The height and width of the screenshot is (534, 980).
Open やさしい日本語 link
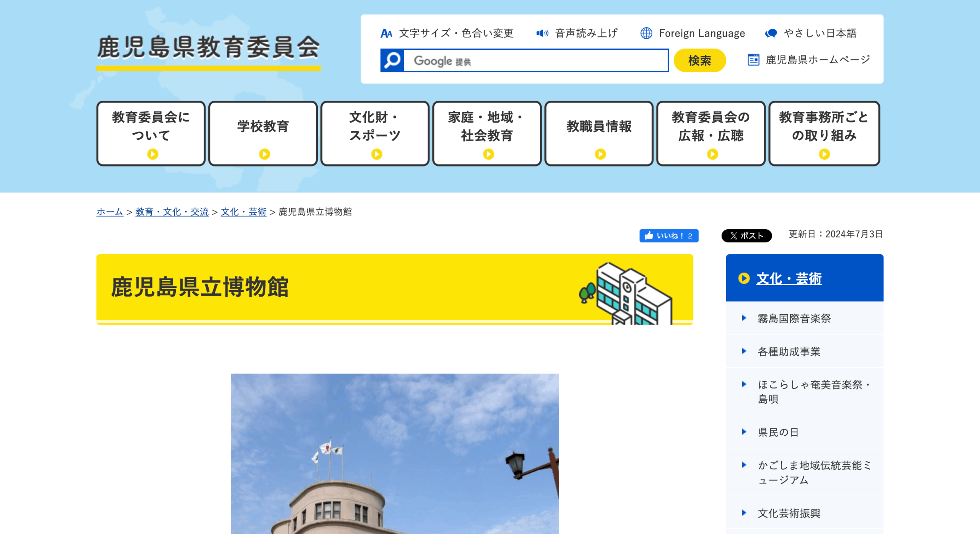coord(820,33)
